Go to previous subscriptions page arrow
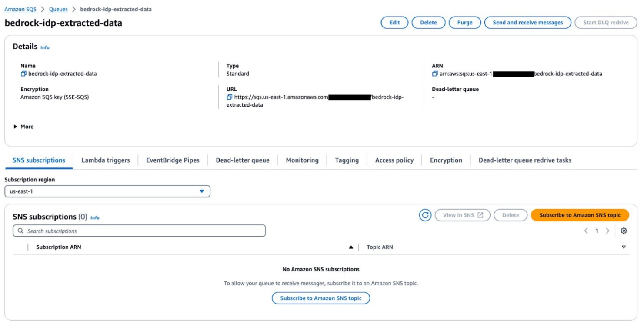 586,231
